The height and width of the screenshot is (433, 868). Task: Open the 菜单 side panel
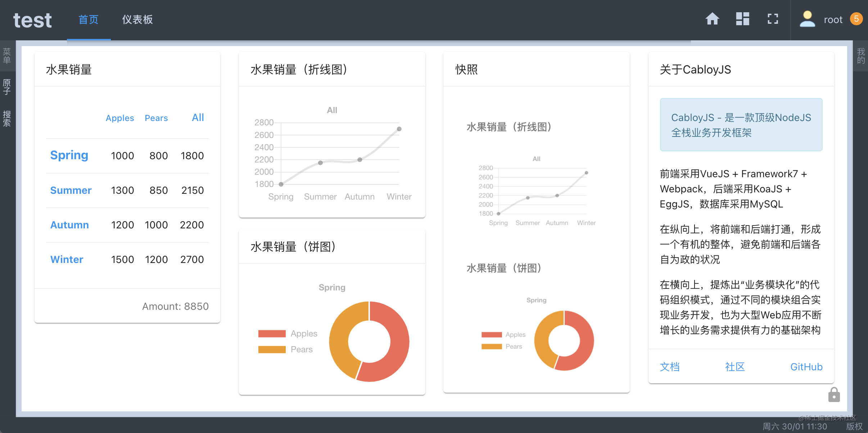pyautogui.click(x=6, y=55)
